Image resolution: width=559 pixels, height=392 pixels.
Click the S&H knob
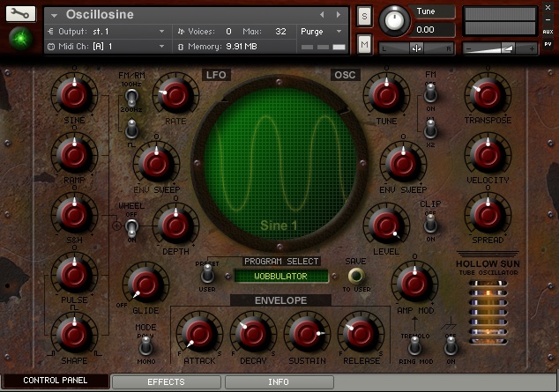click(74, 214)
